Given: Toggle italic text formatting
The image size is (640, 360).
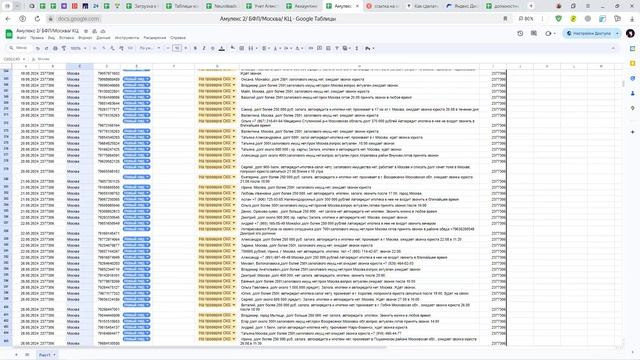Looking at the screenshot, I should [x=204, y=48].
